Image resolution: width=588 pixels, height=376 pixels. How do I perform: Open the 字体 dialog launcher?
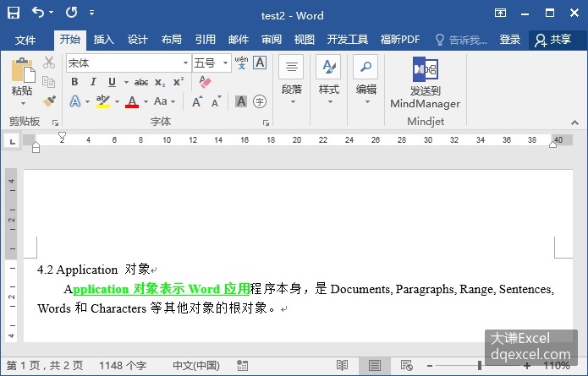coord(266,123)
